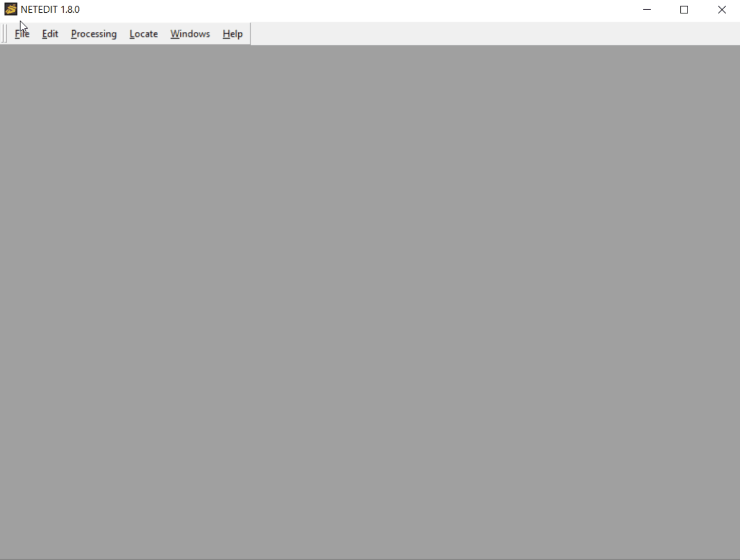Viewport: 740px width, 560px height.
Task: Open the Help menu
Action: click(232, 34)
